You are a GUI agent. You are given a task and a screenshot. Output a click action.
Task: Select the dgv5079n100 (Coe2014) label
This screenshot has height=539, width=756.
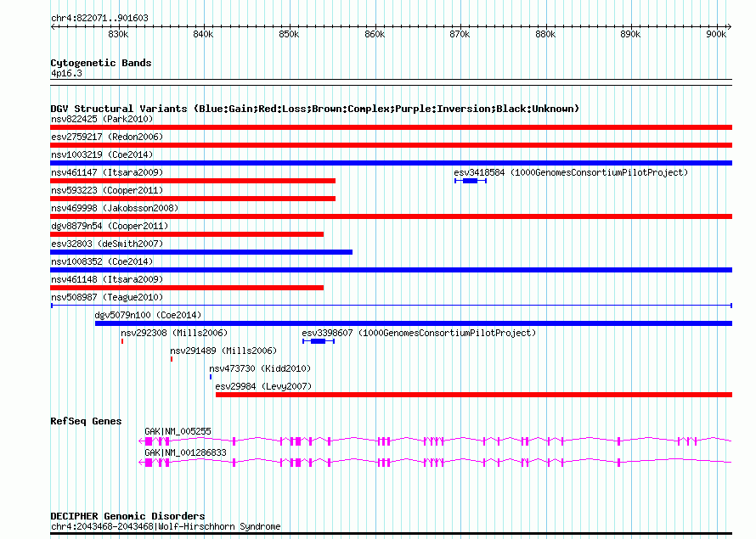coord(148,315)
